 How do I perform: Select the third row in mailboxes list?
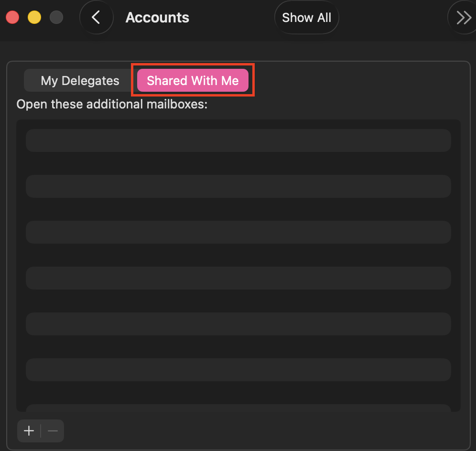coord(238,232)
